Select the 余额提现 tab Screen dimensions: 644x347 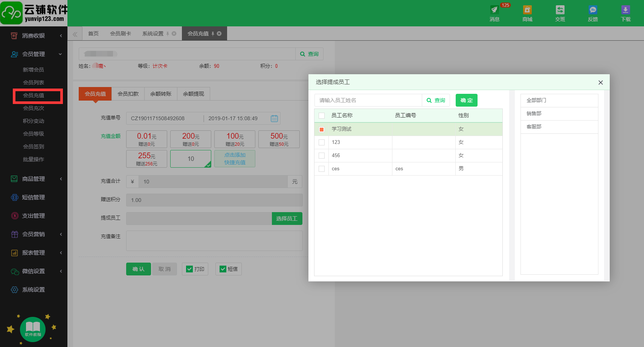pos(194,94)
